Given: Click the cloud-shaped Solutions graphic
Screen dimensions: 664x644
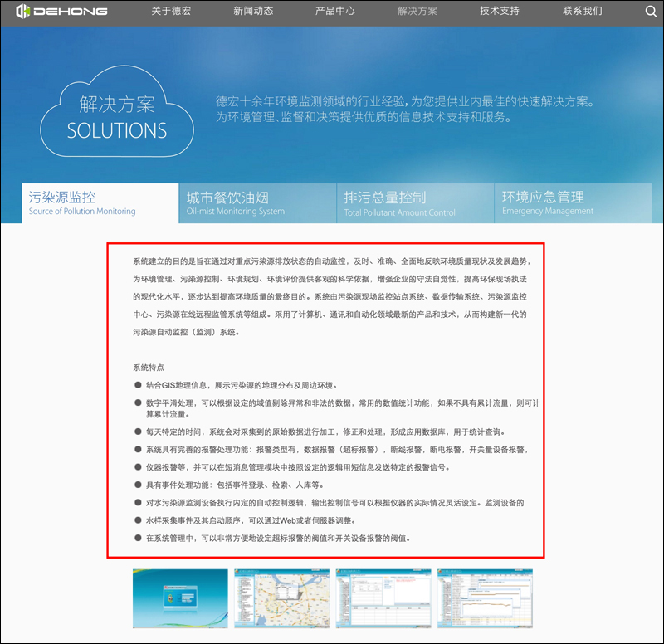Looking at the screenshot, I should 117,117.
